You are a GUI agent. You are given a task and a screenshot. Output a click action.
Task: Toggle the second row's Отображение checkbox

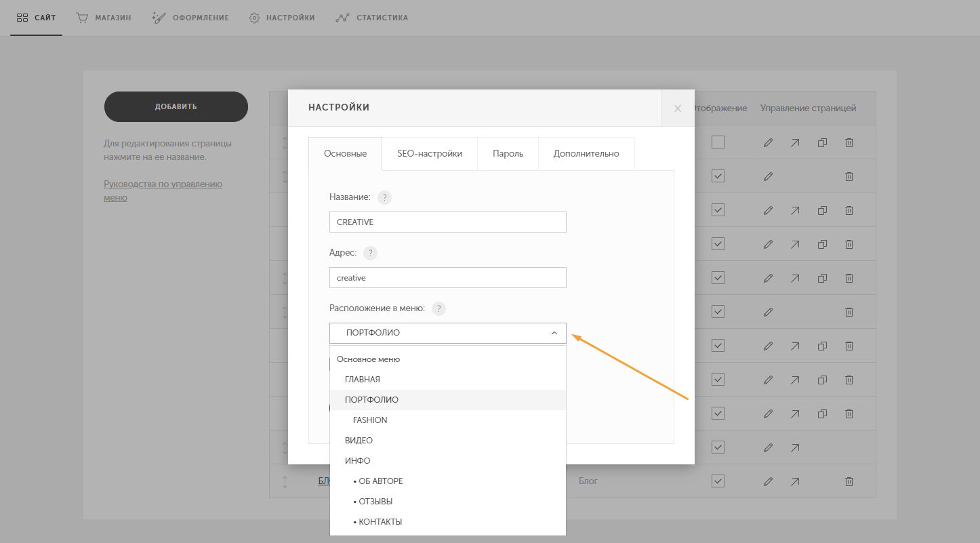click(718, 176)
